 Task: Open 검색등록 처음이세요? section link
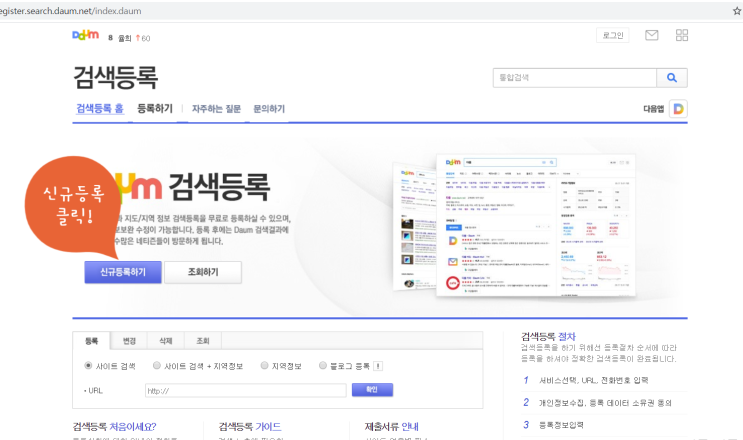pos(114,427)
